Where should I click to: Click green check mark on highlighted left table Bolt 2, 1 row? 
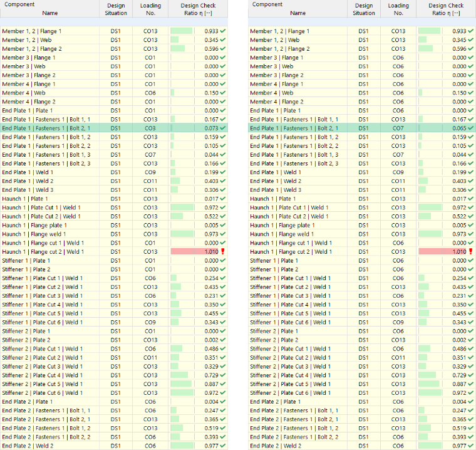223,128
